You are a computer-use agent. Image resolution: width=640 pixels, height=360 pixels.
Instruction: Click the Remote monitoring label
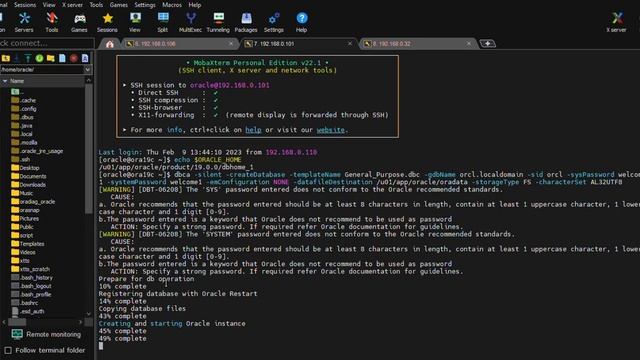point(53,334)
